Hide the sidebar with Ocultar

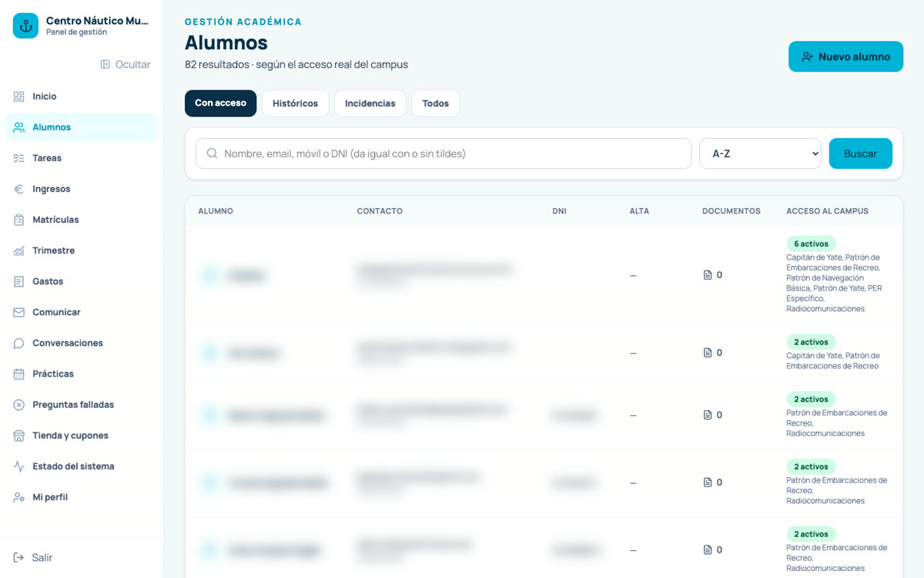point(126,64)
